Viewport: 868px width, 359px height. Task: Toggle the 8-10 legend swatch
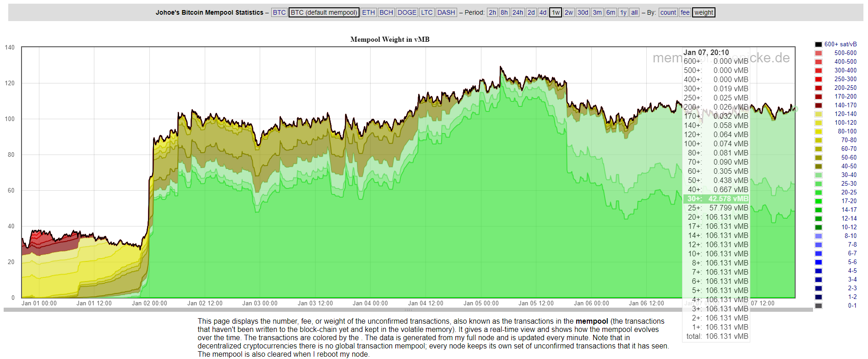818,236
